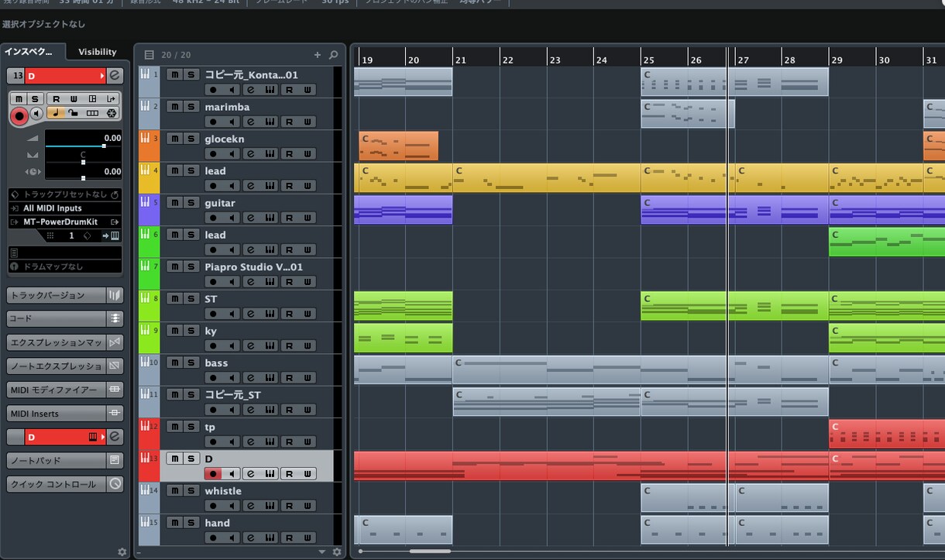This screenshot has height=560, width=945.
Task: Click the inspector freeze snowflake icon
Action: (x=112, y=114)
